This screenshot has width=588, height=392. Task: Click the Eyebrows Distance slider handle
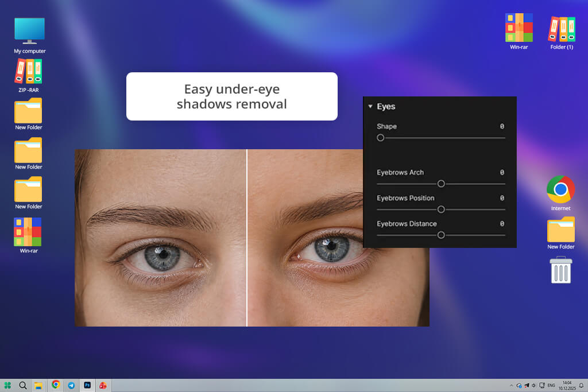tap(441, 235)
